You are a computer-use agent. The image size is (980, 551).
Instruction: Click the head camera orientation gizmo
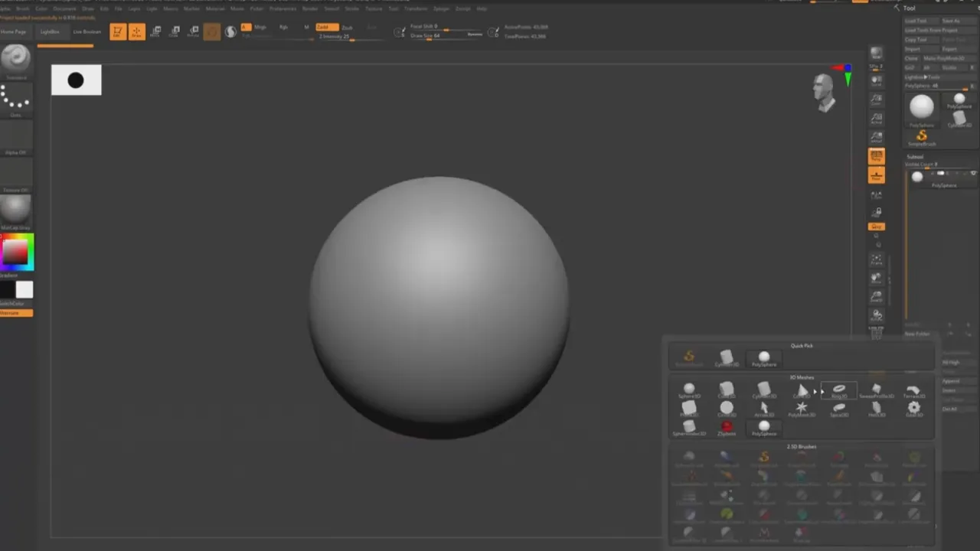point(824,92)
